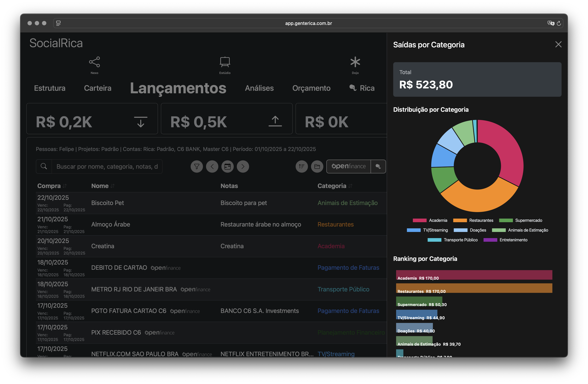The height and width of the screenshot is (384, 588).
Task: Click the Dojo asterisk icon
Action: 355,62
